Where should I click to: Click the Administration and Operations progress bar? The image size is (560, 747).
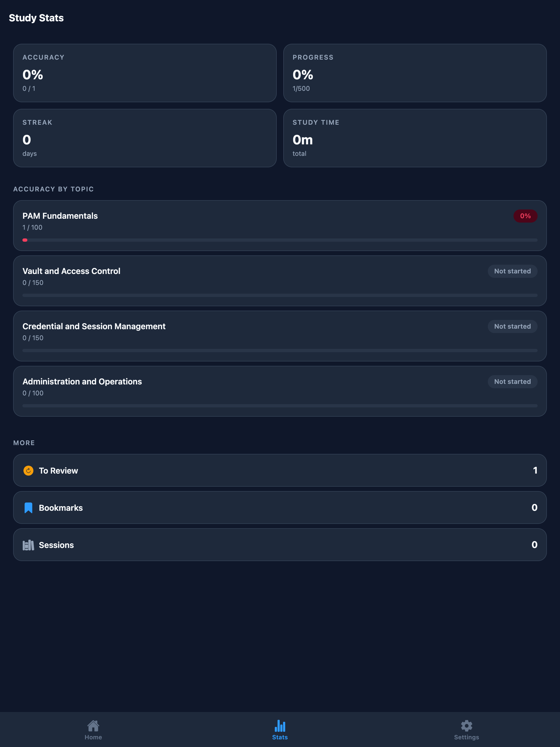pyautogui.click(x=280, y=405)
